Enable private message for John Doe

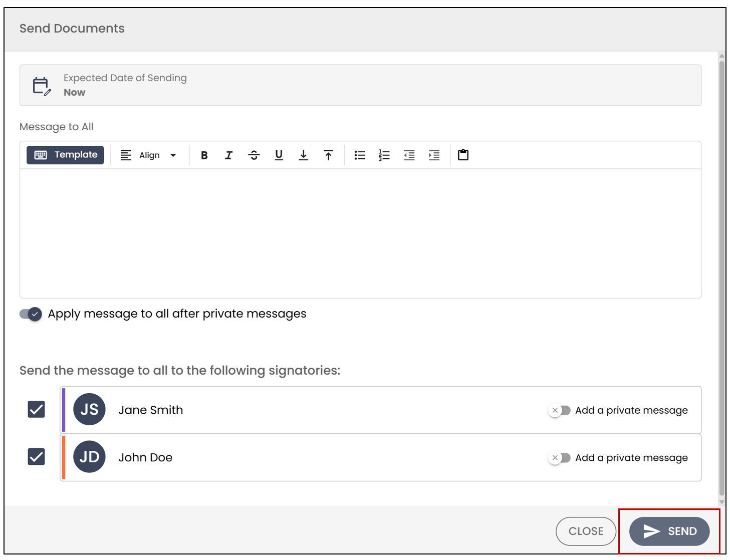tap(559, 458)
